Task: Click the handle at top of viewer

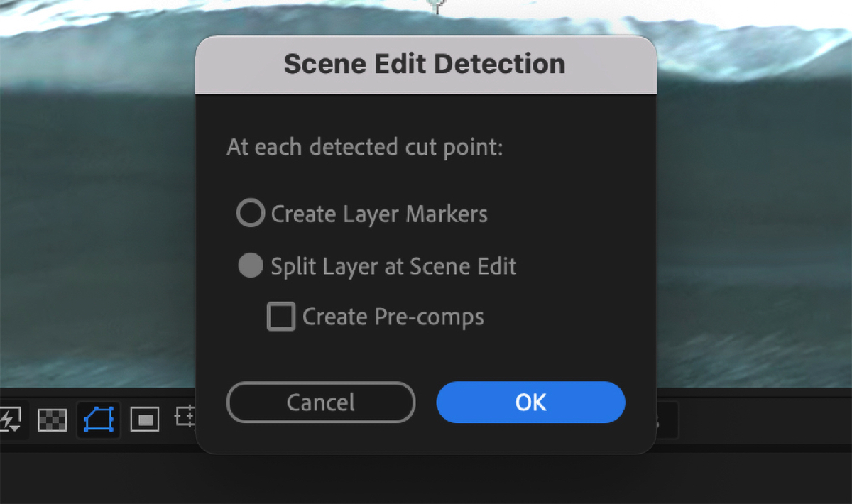Action: pyautogui.click(x=437, y=6)
